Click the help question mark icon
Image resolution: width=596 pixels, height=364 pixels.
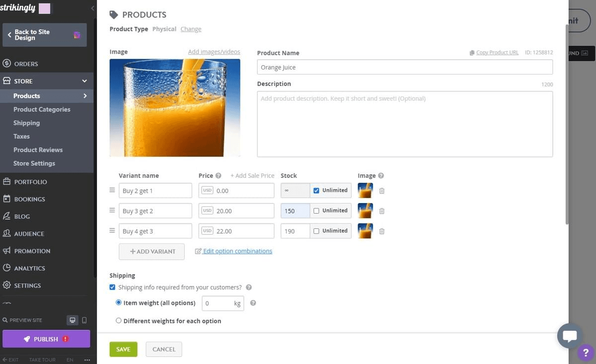585,353
